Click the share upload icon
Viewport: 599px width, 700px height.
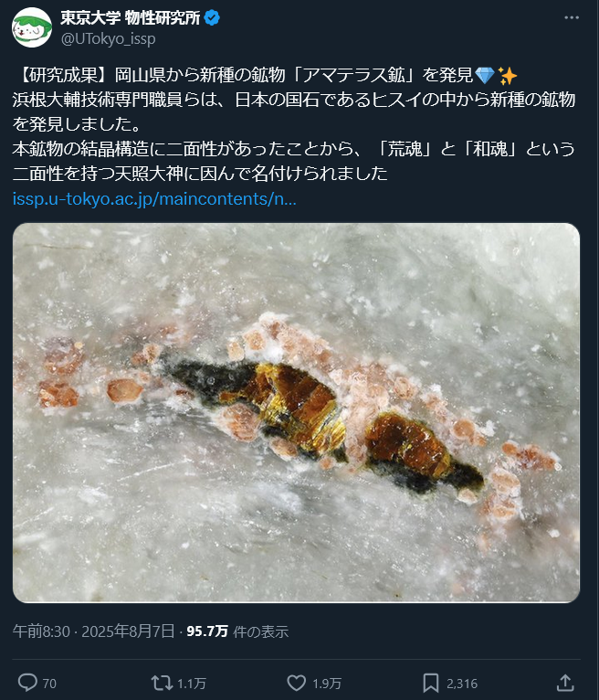[x=565, y=683]
